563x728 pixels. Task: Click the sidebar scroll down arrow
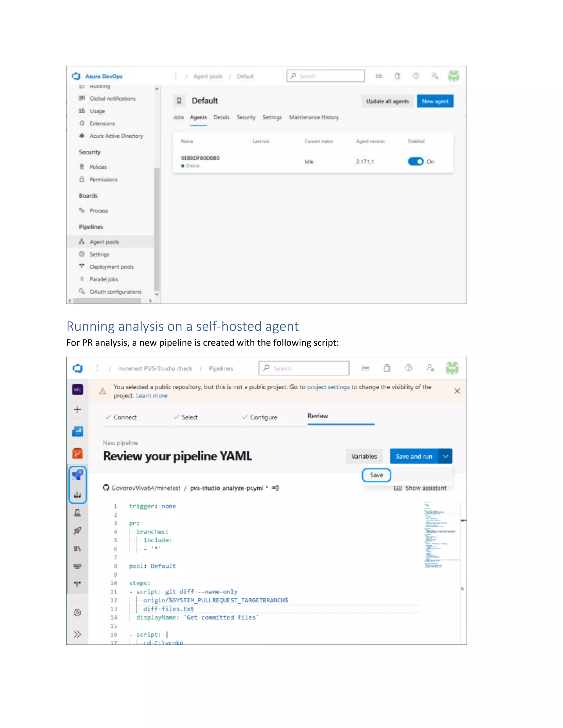[x=156, y=295]
